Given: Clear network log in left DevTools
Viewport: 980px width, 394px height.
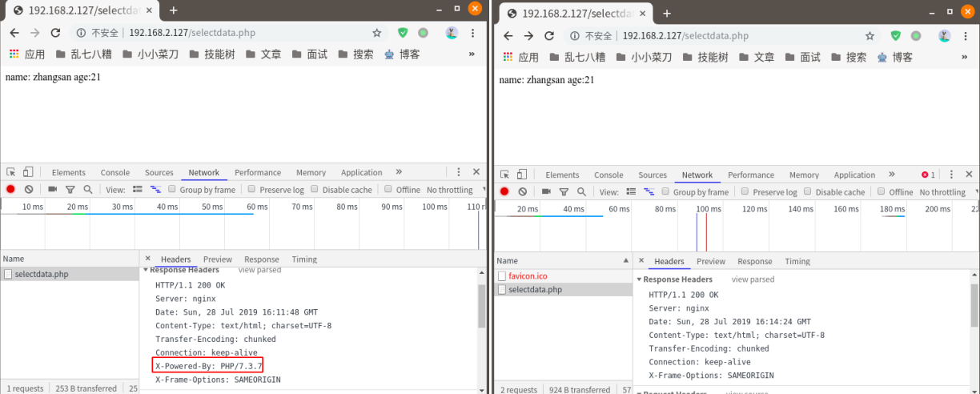Looking at the screenshot, I should [x=29, y=190].
